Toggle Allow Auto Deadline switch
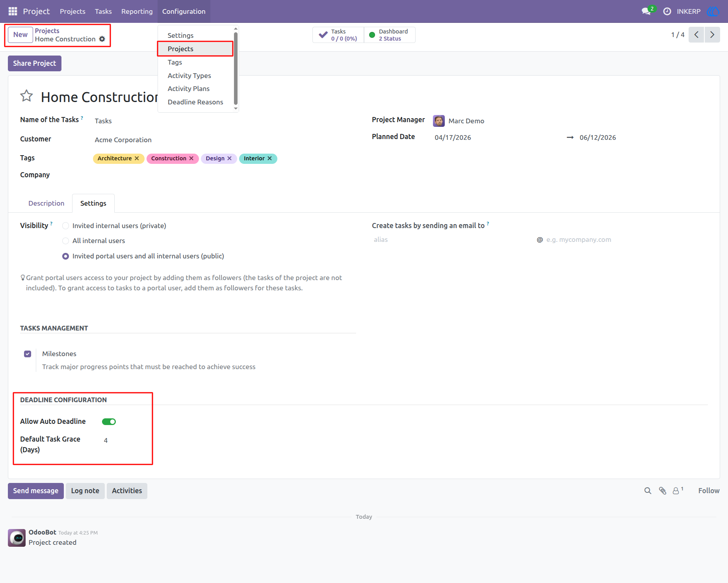The image size is (728, 583). click(x=109, y=421)
